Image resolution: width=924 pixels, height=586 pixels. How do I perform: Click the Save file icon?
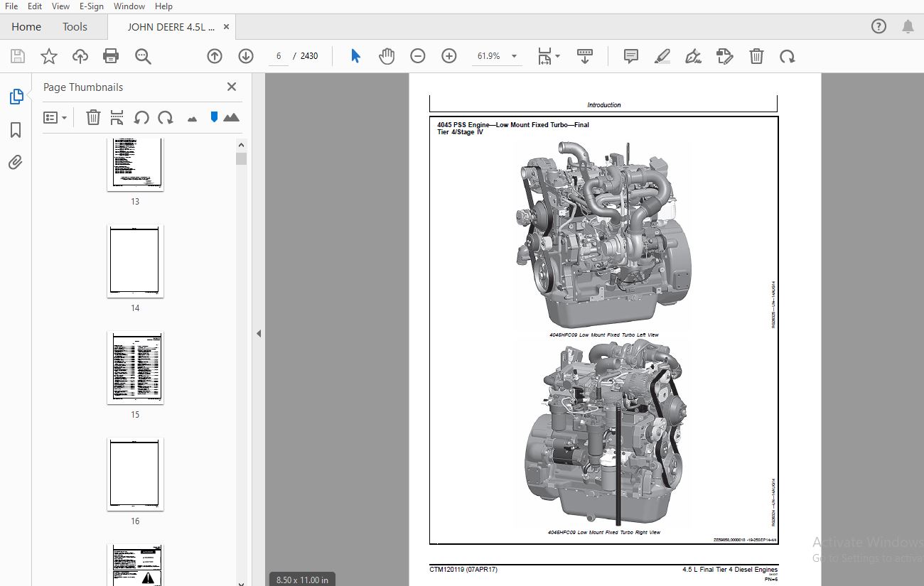click(18, 56)
